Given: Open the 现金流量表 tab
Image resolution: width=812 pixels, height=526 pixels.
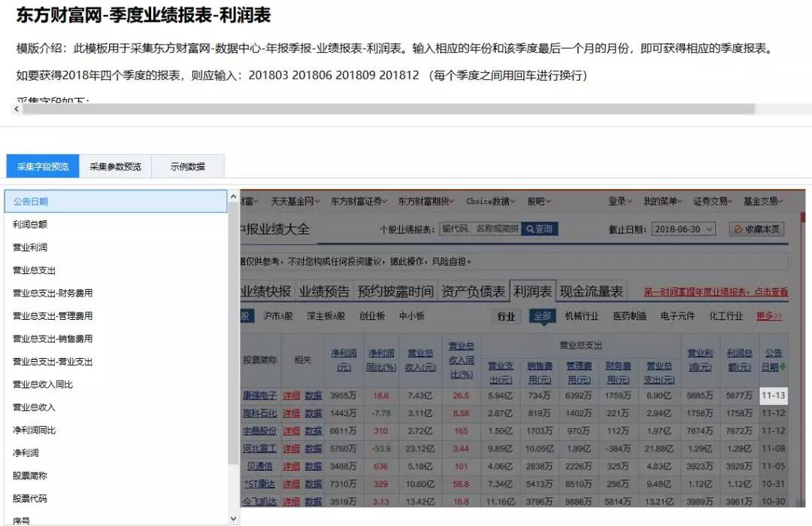Looking at the screenshot, I should coord(591,292).
